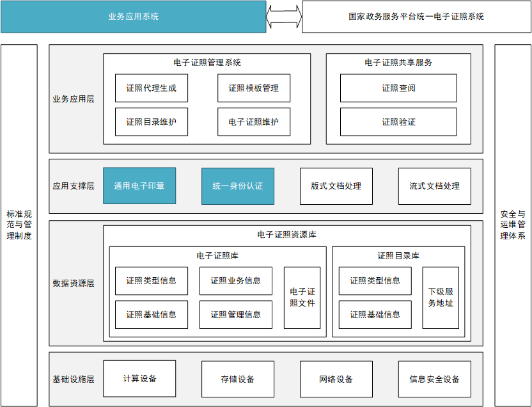Click the 电子证照维护 box

pyautogui.click(x=254, y=122)
